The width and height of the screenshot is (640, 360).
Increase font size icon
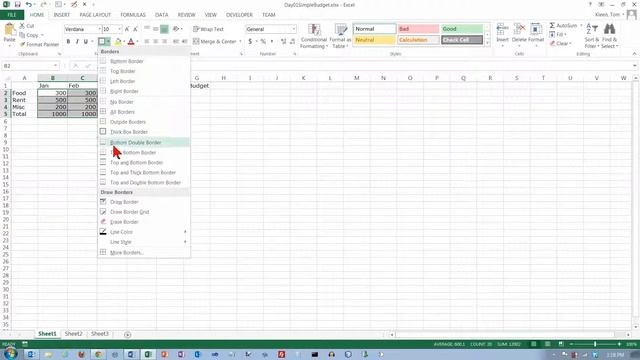tap(127, 29)
